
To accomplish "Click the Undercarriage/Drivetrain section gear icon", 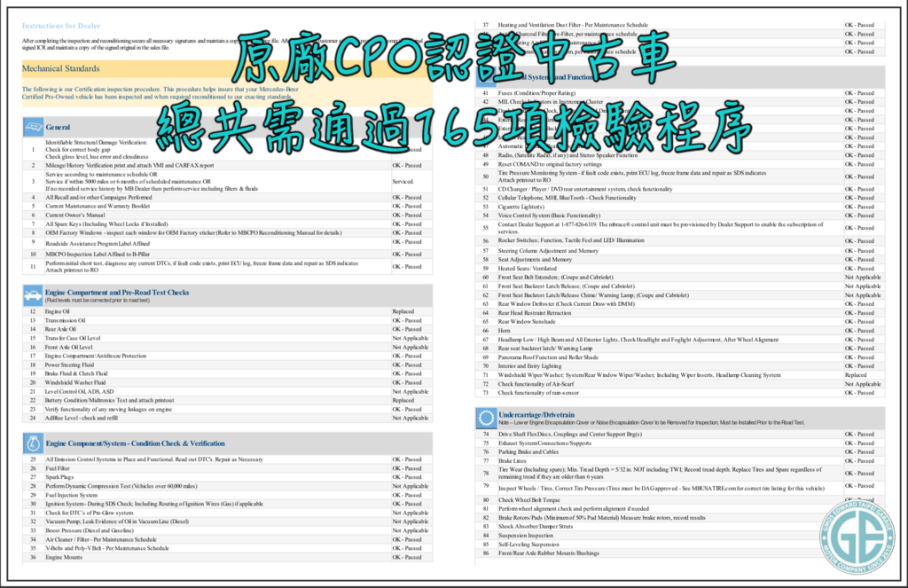I will (x=486, y=418).
